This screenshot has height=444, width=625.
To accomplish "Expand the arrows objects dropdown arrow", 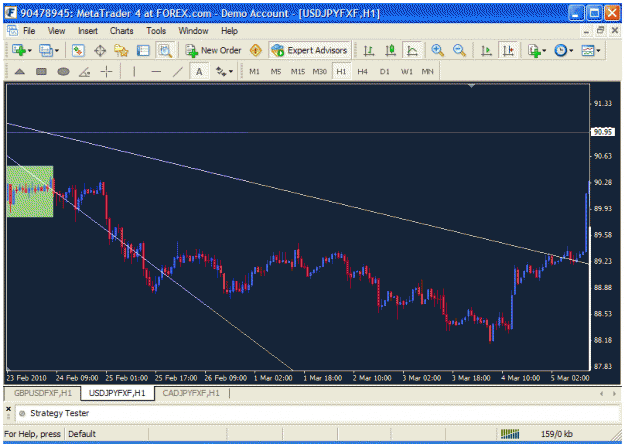I will tap(231, 72).
